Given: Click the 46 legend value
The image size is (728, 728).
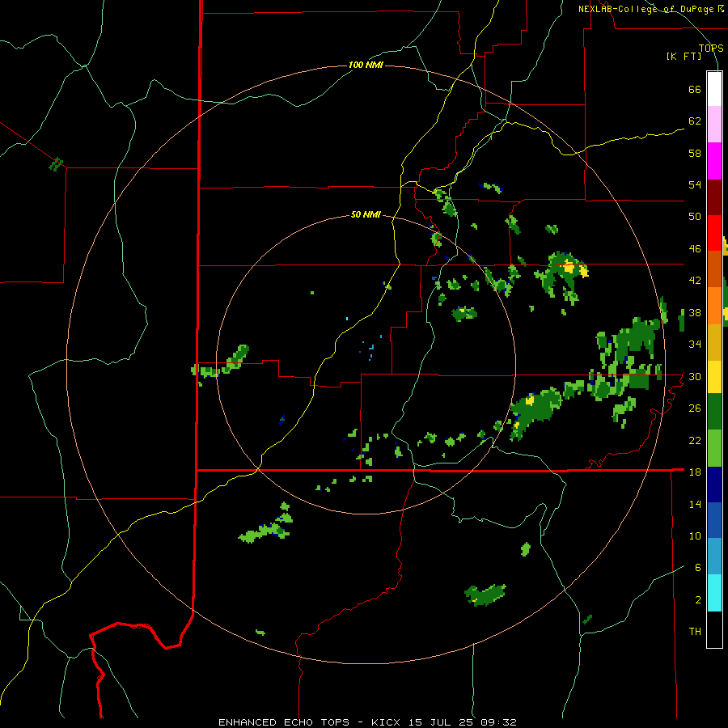Looking at the screenshot, I should click(x=695, y=249).
